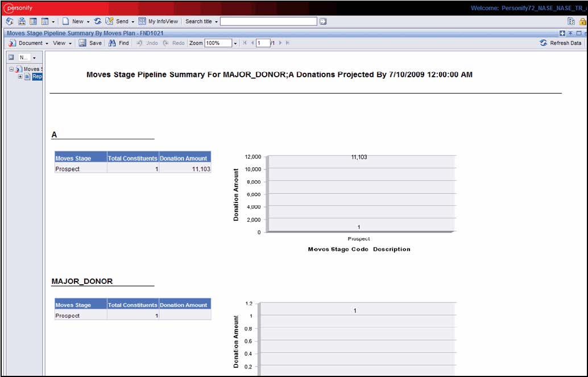This screenshot has width=588, height=377.
Task: Click the Refresh Data button
Action: click(560, 43)
